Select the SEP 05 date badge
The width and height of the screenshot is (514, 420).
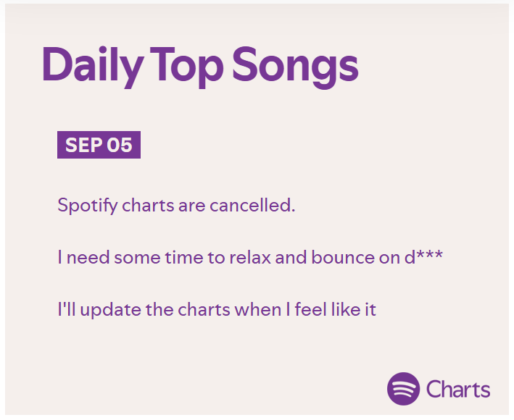[x=99, y=145]
